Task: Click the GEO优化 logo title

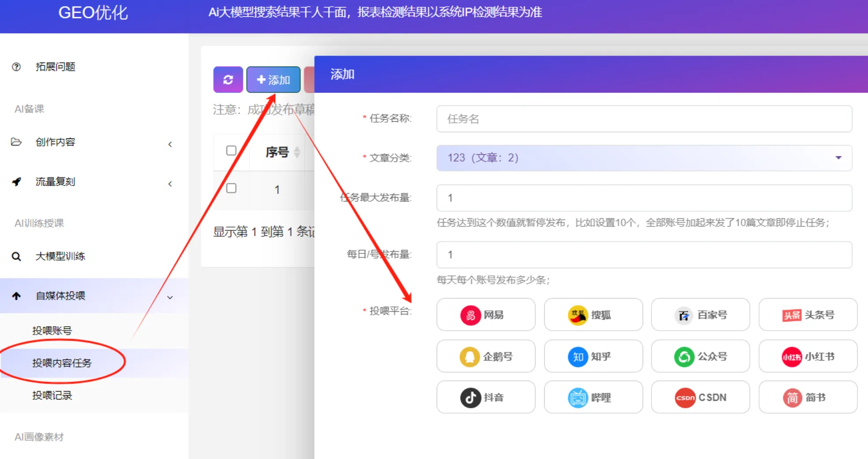Action: pyautogui.click(x=93, y=13)
